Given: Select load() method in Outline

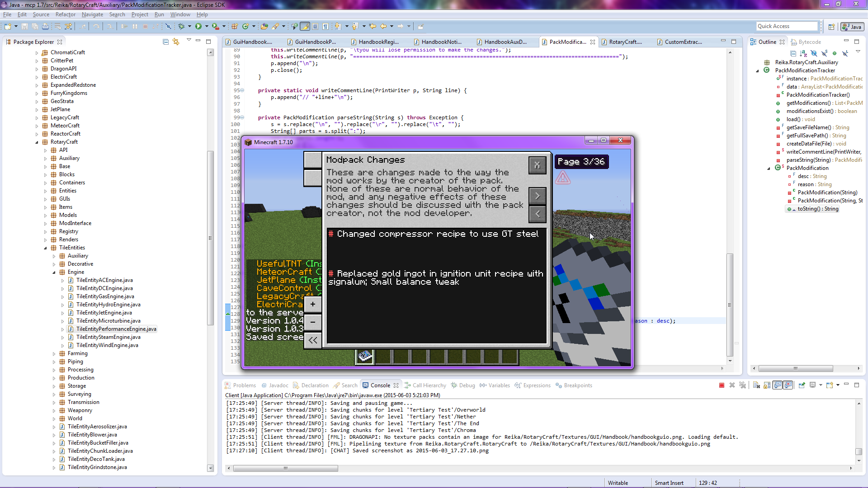Looking at the screenshot, I should [x=800, y=119].
